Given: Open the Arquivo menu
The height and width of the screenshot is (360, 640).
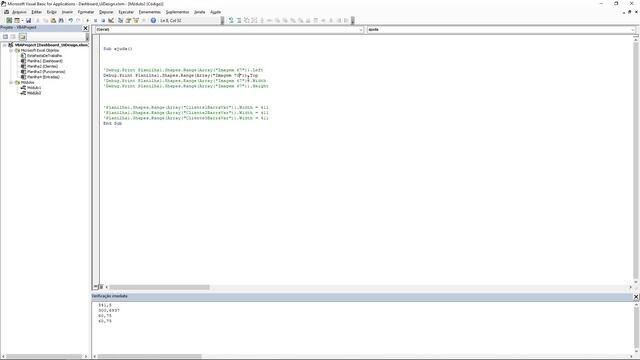Looking at the screenshot, I should 19,12.
